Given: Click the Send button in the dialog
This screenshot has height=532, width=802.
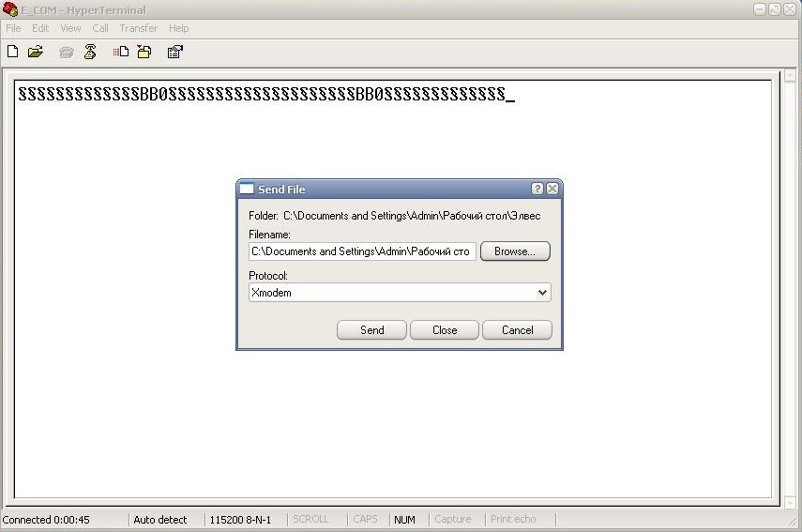Looking at the screenshot, I should (x=371, y=330).
